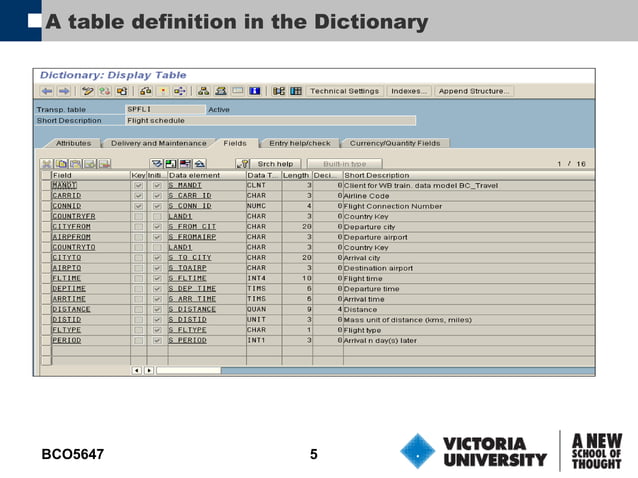Open the S_CARR_ID data element link

(190, 196)
